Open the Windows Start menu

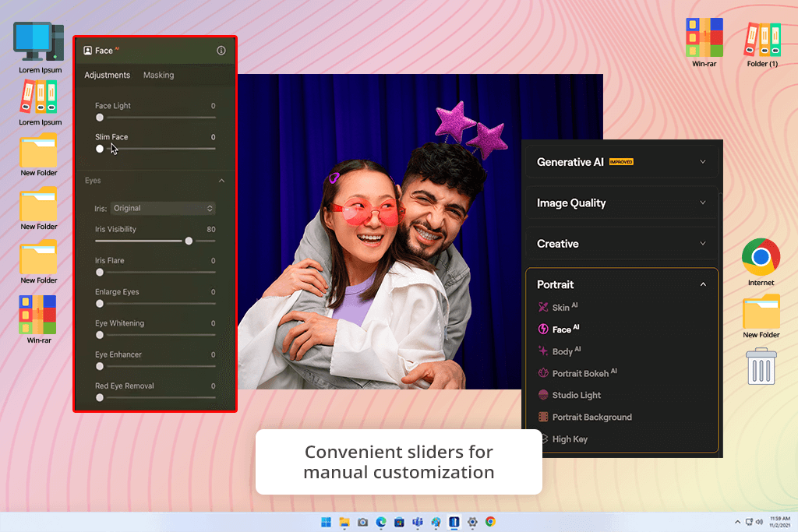click(327, 522)
